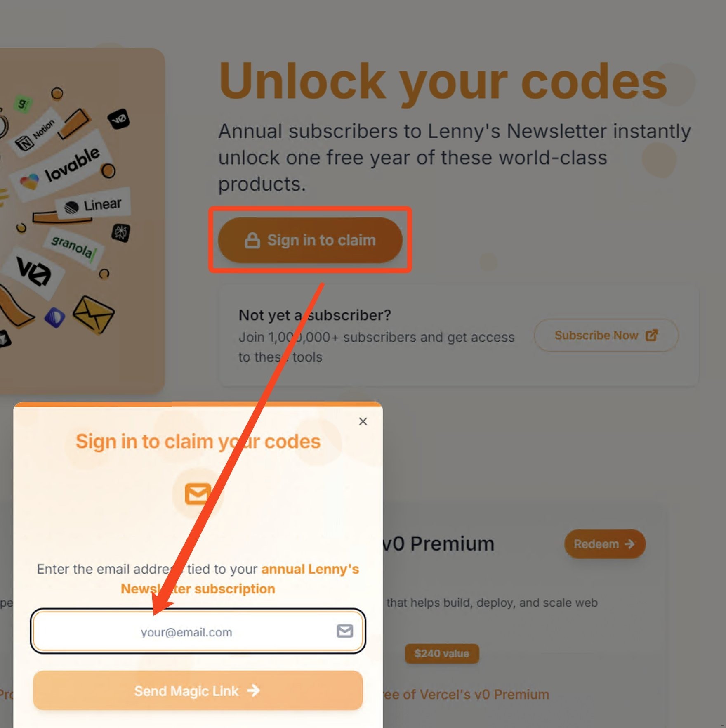Open the annual Lenny's Newsletter subscription link
Viewport: 726px width, 728px height.
[309, 569]
